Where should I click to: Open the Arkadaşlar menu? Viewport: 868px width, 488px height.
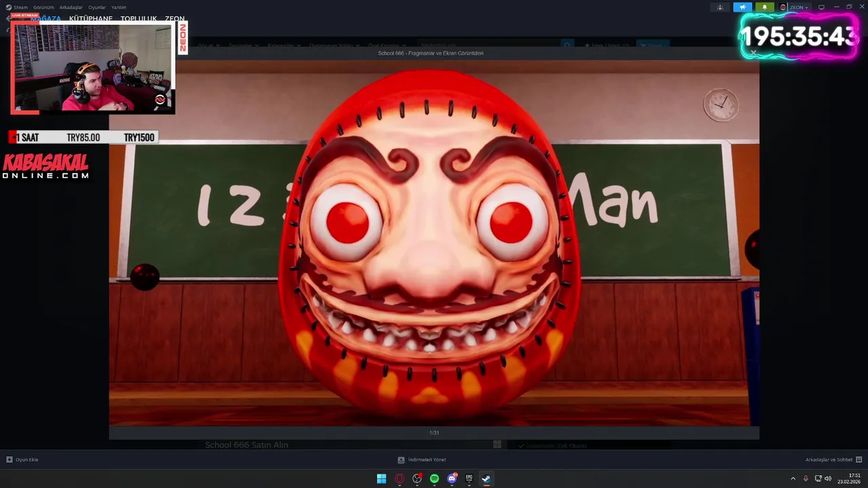pos(71,7)
